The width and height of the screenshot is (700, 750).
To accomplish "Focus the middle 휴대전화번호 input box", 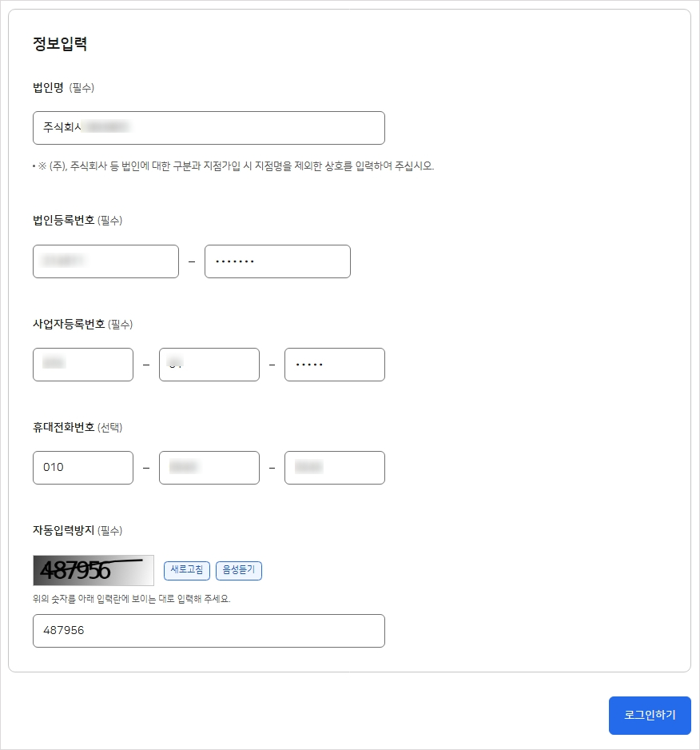I will 209,467.
